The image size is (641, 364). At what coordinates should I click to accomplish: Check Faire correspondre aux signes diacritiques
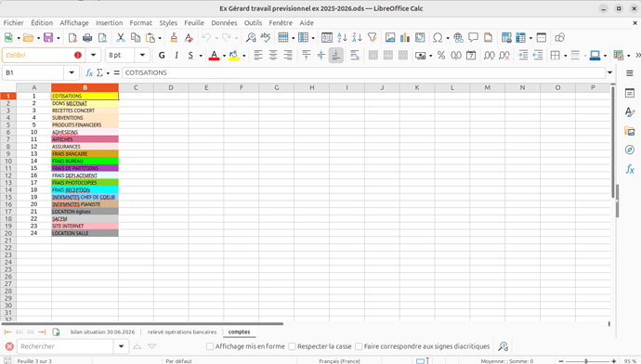[x=359, y=346]
